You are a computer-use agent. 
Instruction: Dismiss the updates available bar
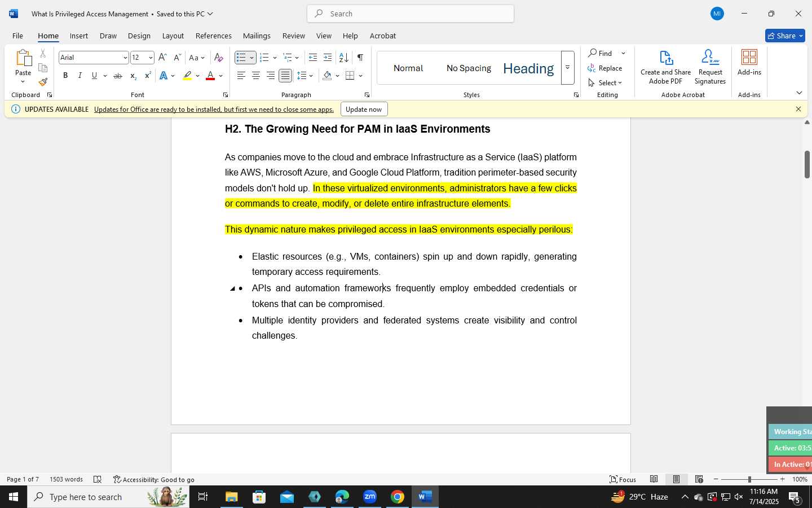click(x=798, y=110)
